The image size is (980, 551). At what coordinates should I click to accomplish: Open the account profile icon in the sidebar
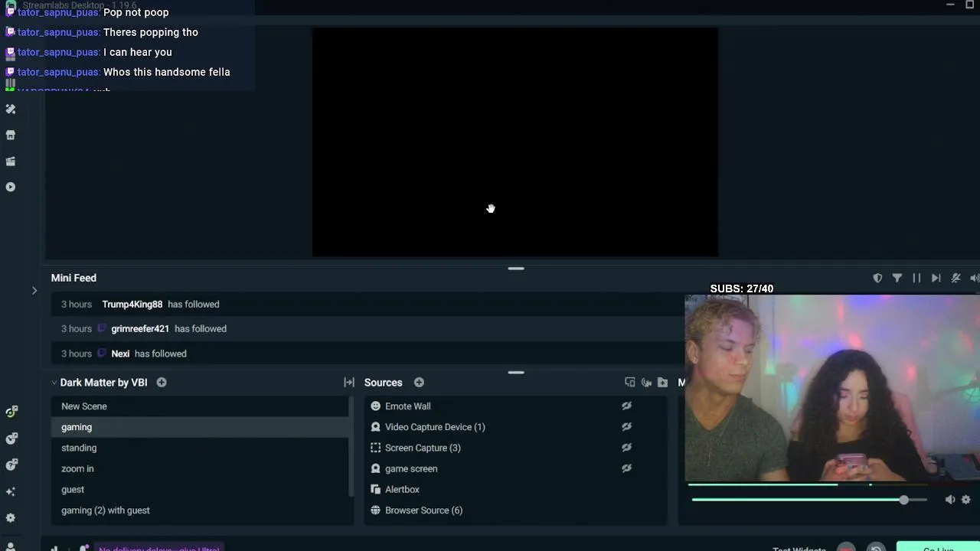click(x=11, y=546)
